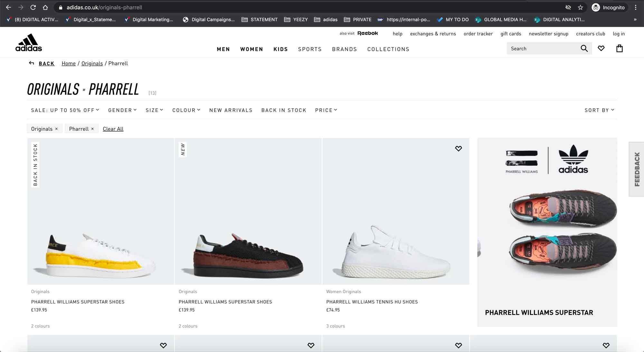Open the white Tennis HU shoe thumbnail
This screenshot has width=644, height=352.
coord(396,211)
